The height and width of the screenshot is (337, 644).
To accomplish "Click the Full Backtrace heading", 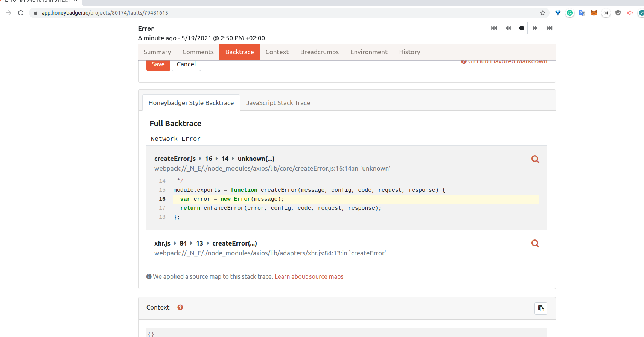I will [175, 124].
